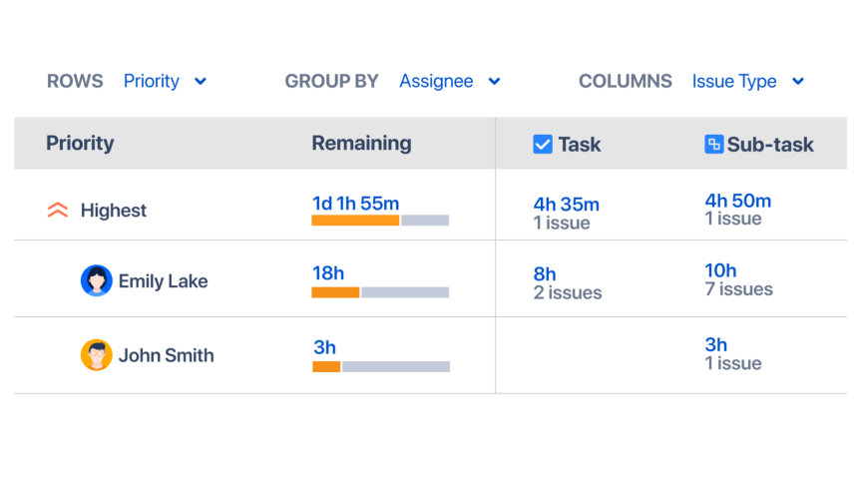The width and height of the screenshot is (868, 493).
Task: Open the Columns Issue Type dropdown
Action: [748, 82]
